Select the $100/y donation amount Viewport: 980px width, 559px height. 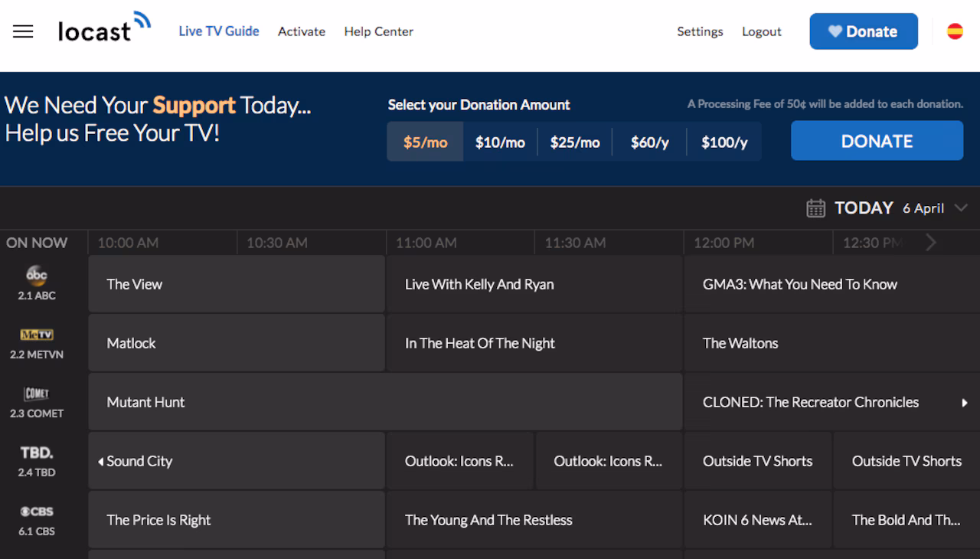[724, 141]
